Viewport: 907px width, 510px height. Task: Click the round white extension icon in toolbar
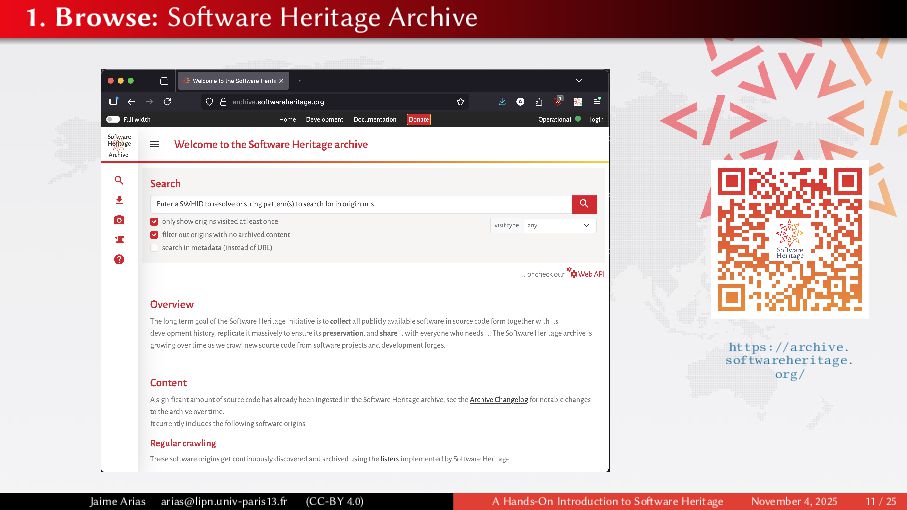tap(520, 102)
